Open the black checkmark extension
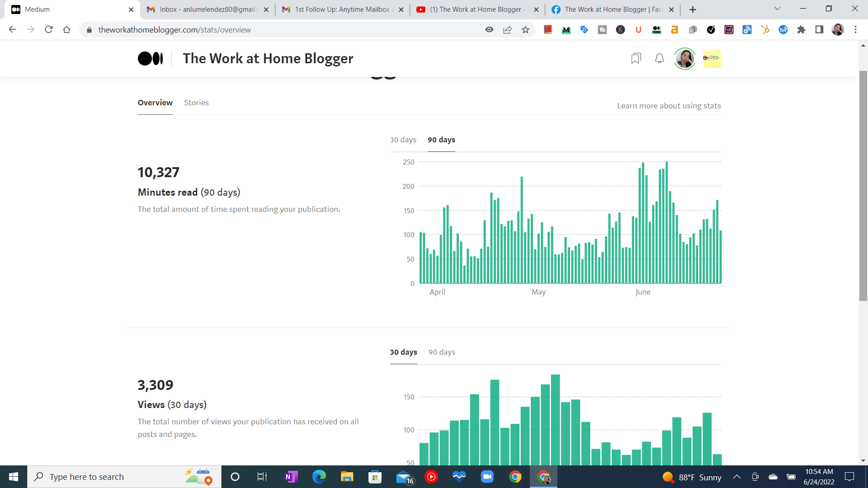 711,29
